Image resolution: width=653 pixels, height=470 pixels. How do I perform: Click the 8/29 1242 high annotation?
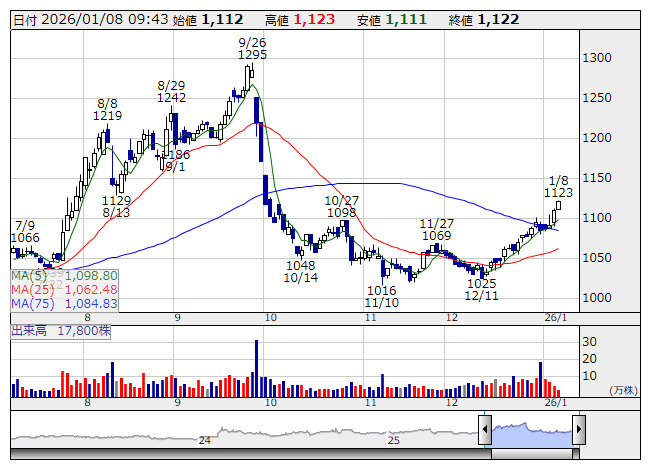171,92
